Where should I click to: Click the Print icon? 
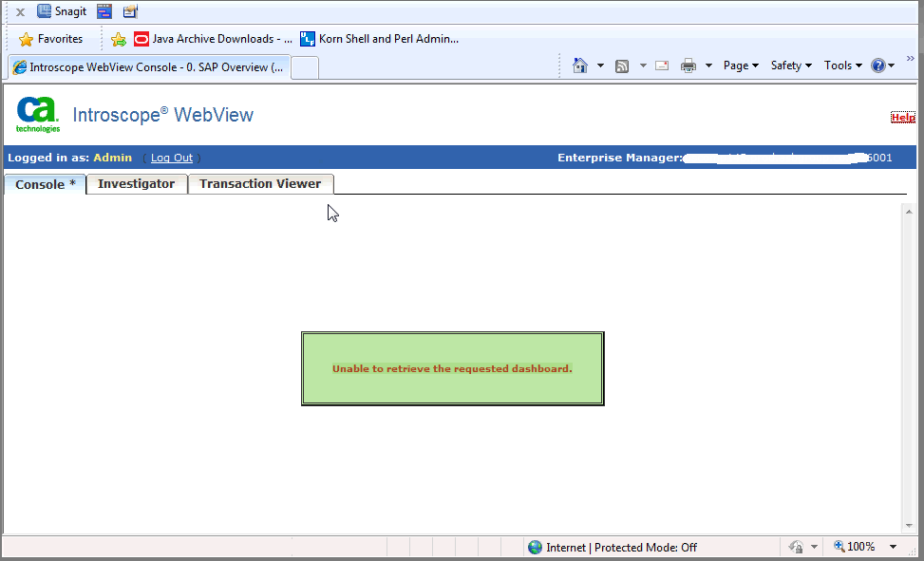pyautogui.click(x=688, y=65)
